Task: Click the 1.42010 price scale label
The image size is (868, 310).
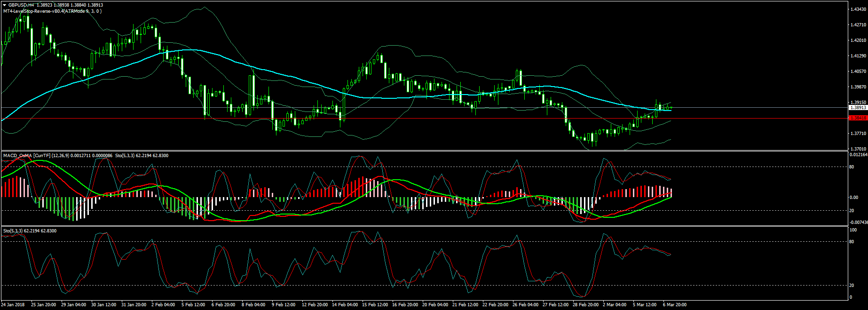Action: [x=858, y=40]
